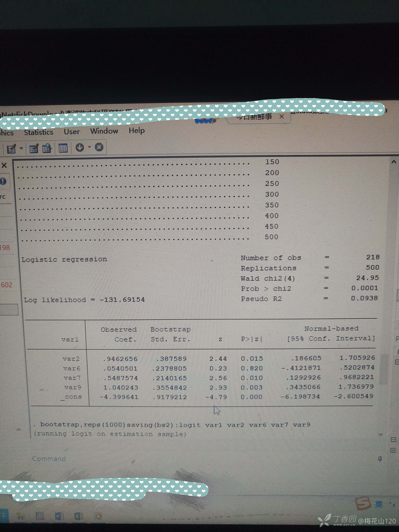Click the _cons row label

(x=71, y=397)
